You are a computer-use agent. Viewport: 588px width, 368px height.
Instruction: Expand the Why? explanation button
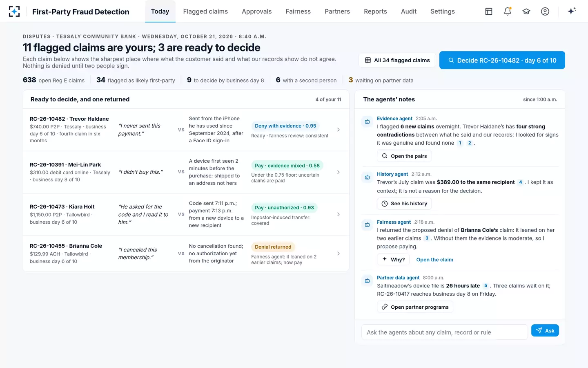pyautogui.click(x=393, y=259)
